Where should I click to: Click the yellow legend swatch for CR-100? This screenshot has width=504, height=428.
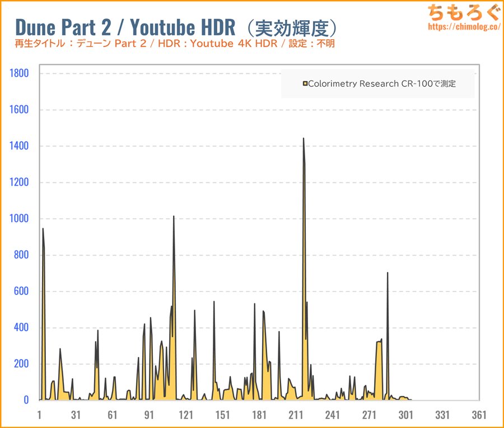coord(305,84)
